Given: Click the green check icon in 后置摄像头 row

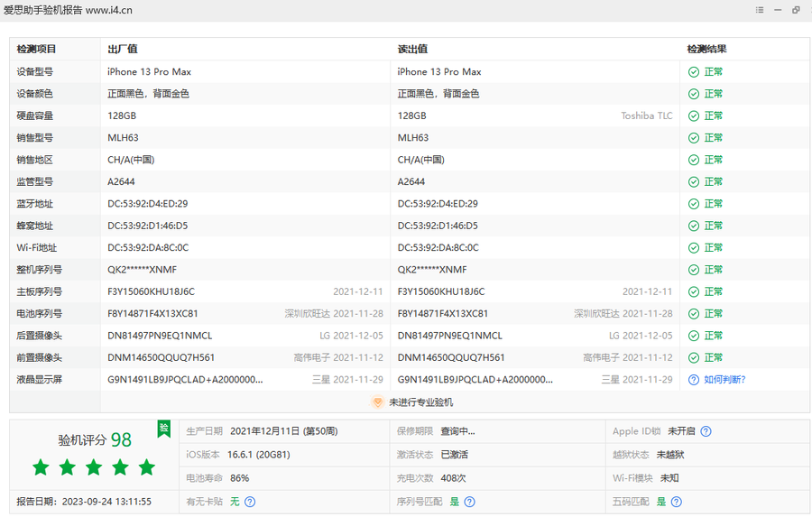Looking at the screenshot, I should 694,336.
